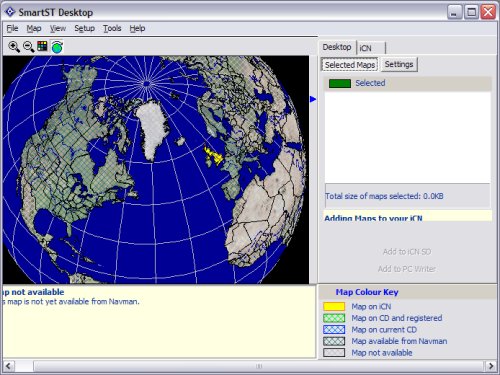Open the File menu

12,28
